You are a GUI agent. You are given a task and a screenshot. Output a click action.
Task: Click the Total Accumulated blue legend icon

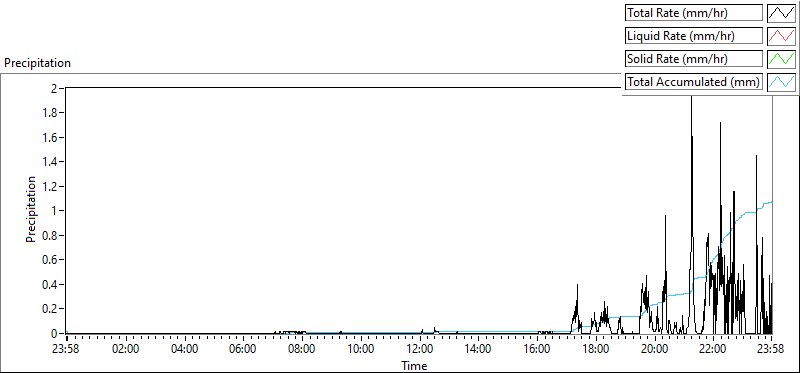tap(782, 82)
